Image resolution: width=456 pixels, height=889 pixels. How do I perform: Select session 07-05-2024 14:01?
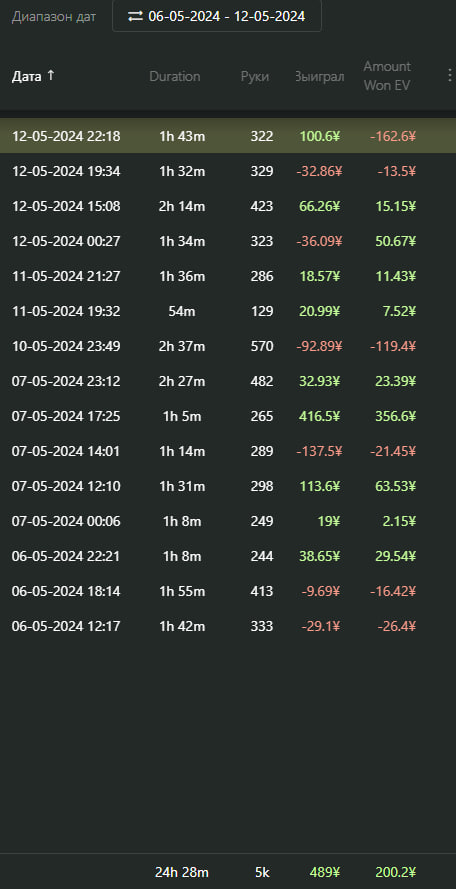tap(228, 451)
